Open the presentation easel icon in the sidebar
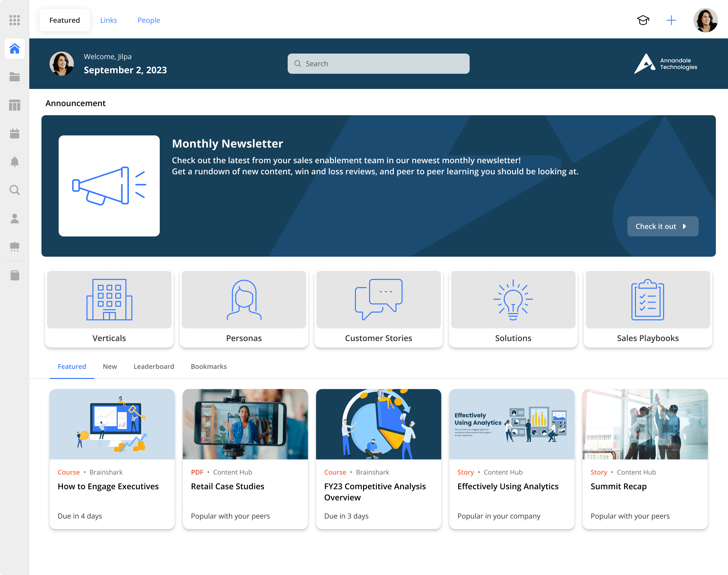Screen dimensions: 728x575 [14, 247]
